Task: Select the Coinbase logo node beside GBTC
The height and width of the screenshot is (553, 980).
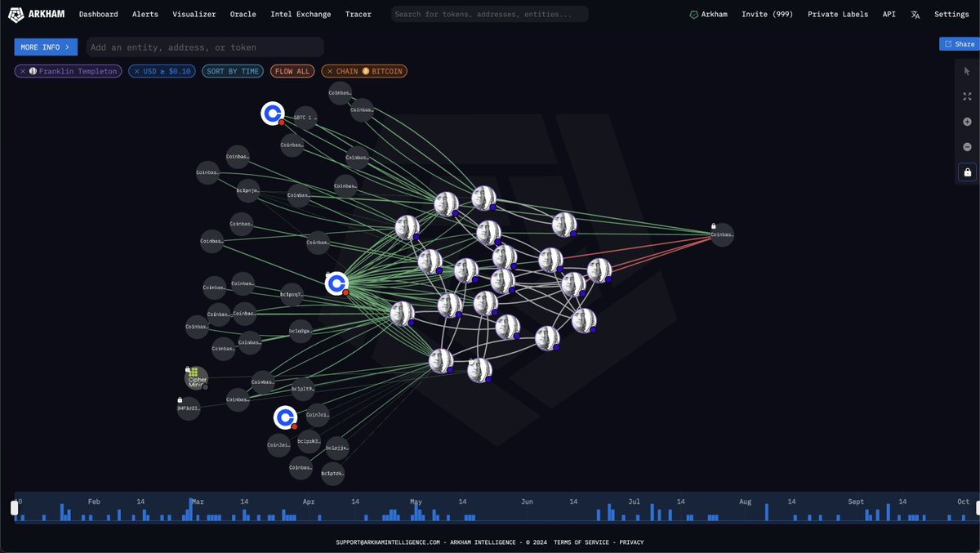Action: pos(273,114)
